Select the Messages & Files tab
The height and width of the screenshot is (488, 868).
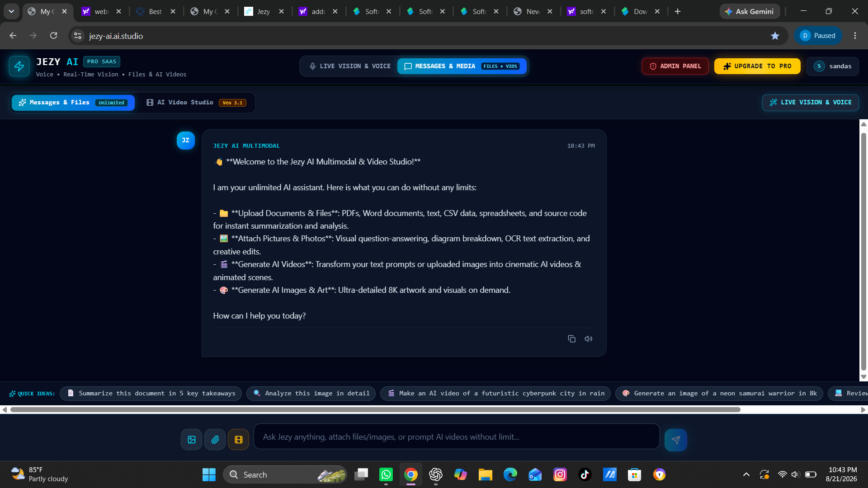[73, 103]
